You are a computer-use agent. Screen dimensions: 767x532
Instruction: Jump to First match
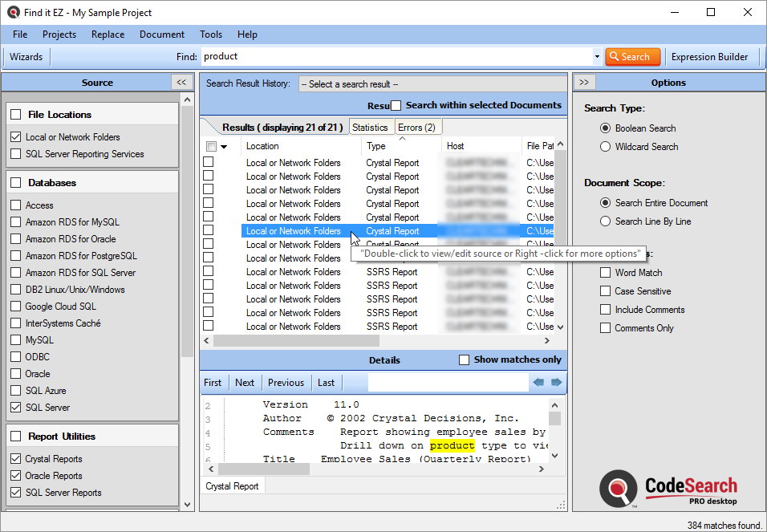tap(213, 383)
